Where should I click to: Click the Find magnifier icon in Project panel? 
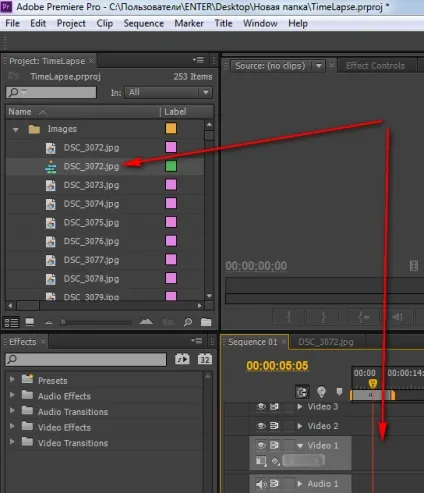coord(188,322)
